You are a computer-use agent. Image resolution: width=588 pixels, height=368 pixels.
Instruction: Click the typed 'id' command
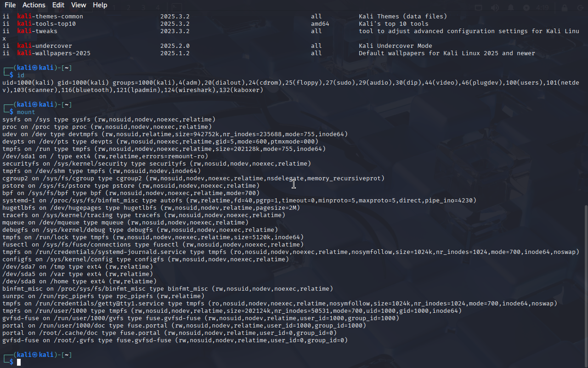[x=21, y=75]
